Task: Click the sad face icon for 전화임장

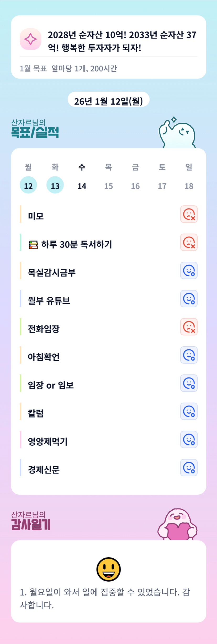Action: 189,327
